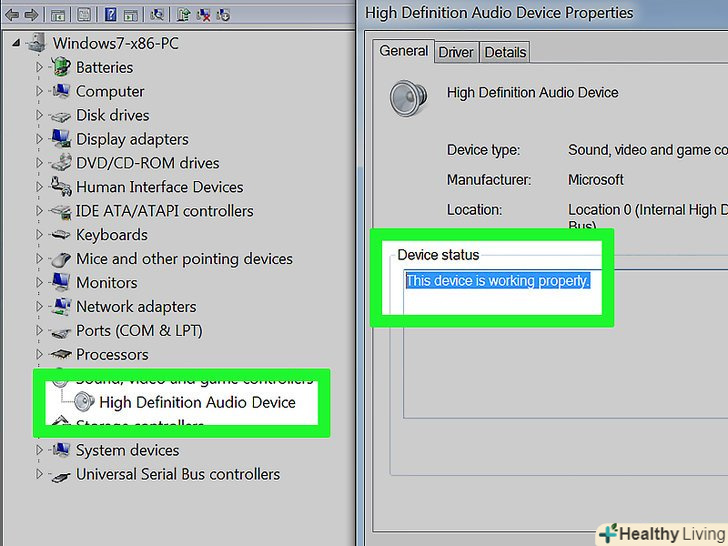
Task: Expand the Disk drives node
Action: pyautogui.click(x=39, y=115)
